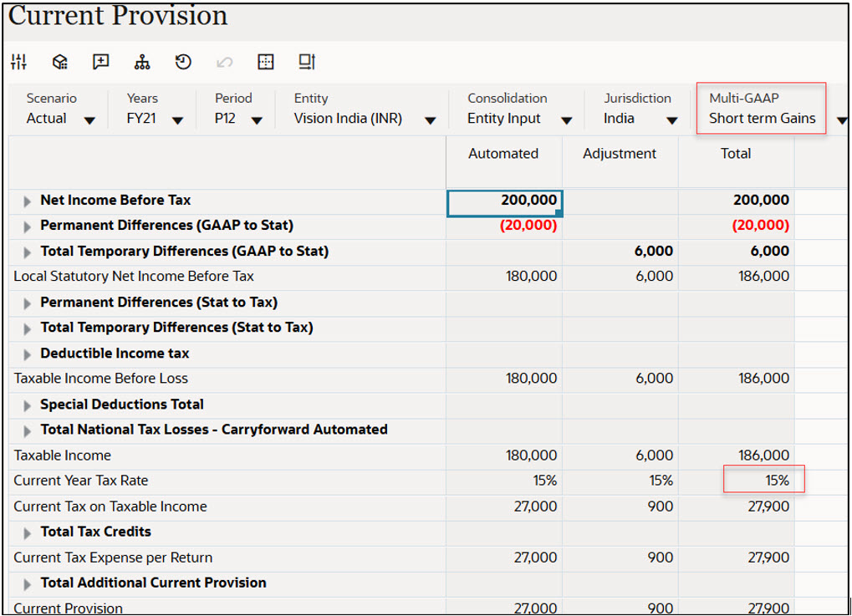This screenshot has width=852, height=616.
Task: Click the undo arrow icon
Action: click(x=224, y=63)
